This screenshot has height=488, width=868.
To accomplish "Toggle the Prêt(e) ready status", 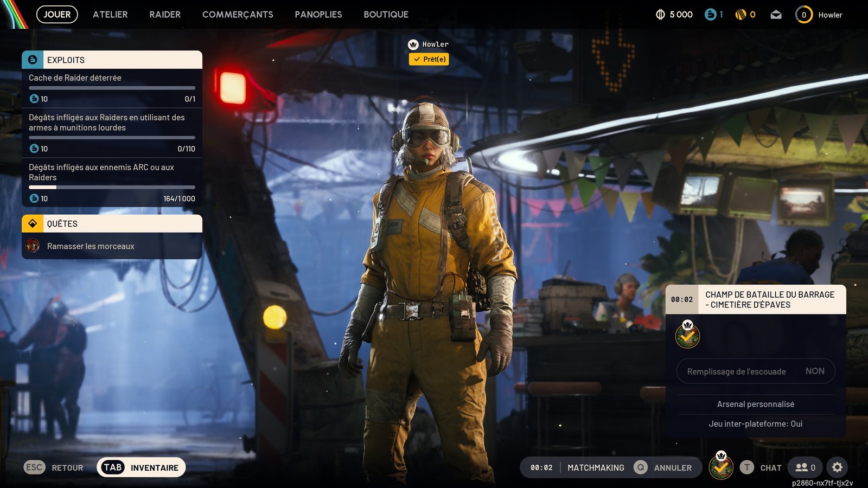I will (429, 59).
